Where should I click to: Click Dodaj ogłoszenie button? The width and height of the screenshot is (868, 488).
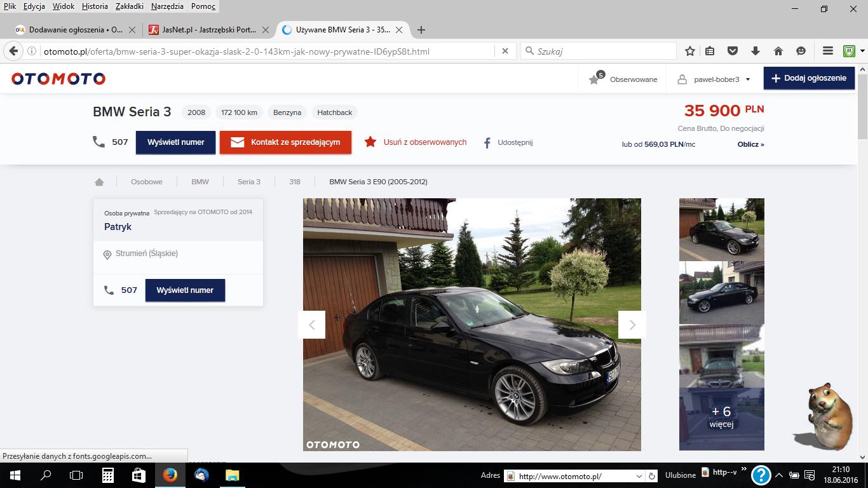[x=808, y=78]
